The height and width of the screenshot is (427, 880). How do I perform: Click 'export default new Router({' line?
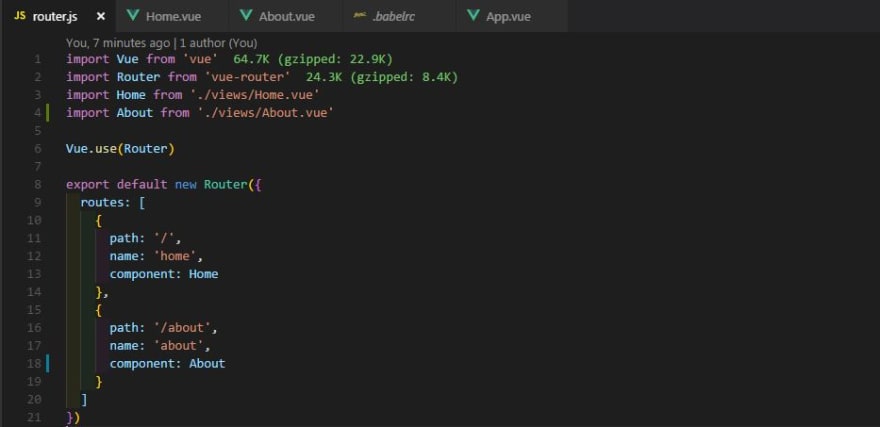click(x=163, y=185)
